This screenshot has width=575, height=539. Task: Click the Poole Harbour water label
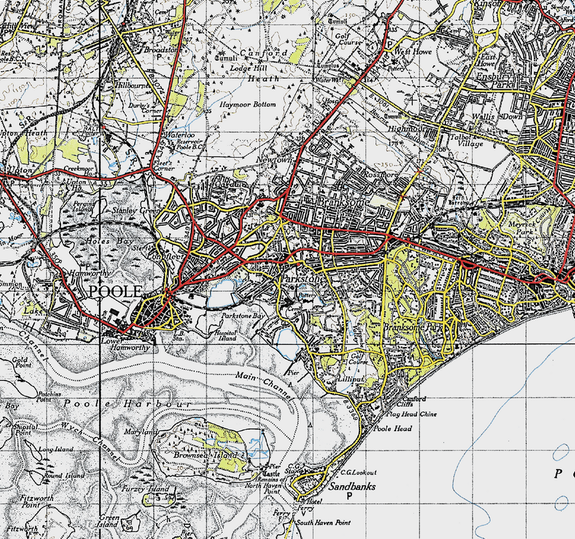pyautogui.click(x=128, y=404)
